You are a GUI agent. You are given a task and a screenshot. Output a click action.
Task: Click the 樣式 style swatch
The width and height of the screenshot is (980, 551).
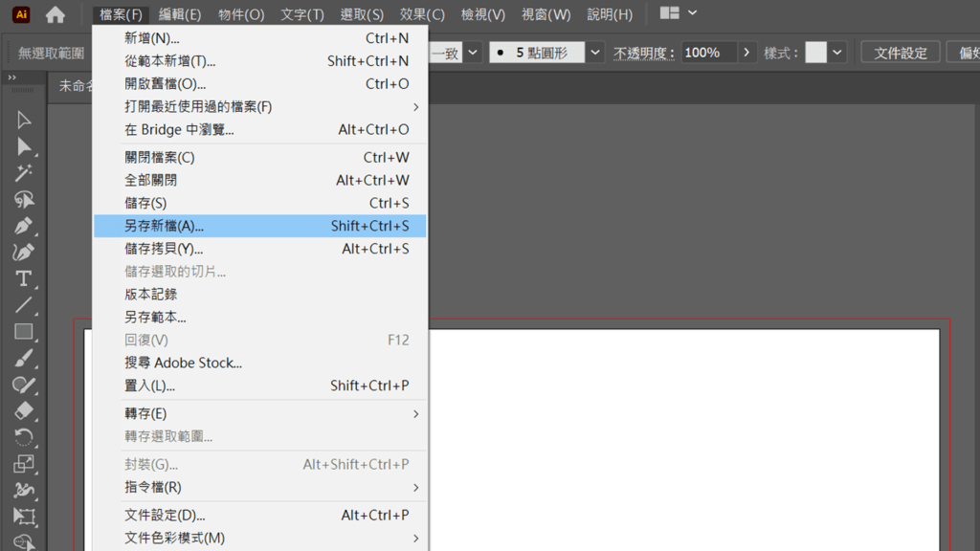(x=815, y=53)
